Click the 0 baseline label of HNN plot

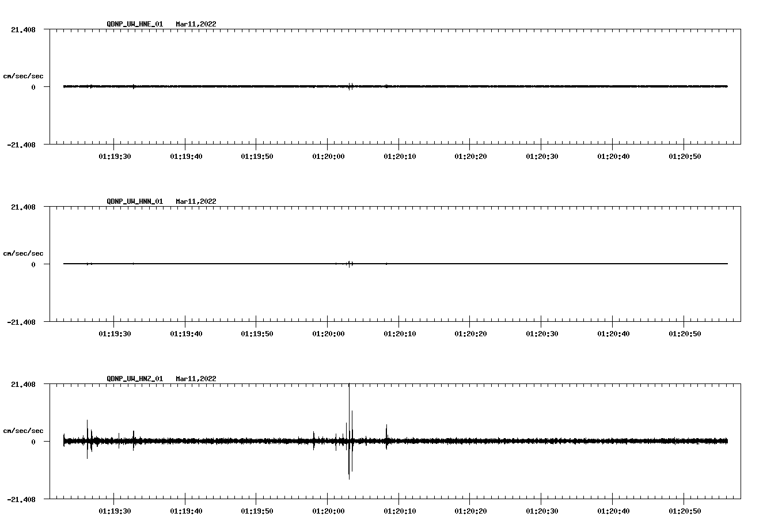coord(33,265)
